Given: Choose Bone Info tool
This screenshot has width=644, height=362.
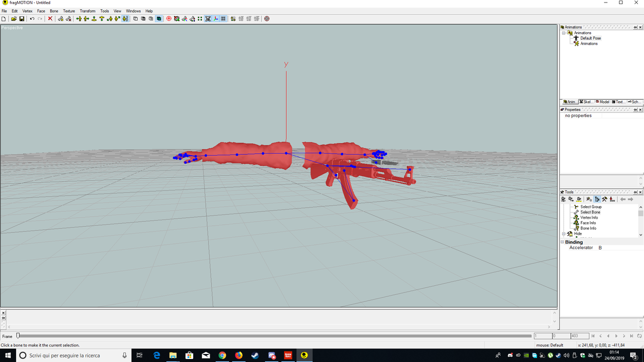Looking at the screenshot, I should click(x=588, y=228).
